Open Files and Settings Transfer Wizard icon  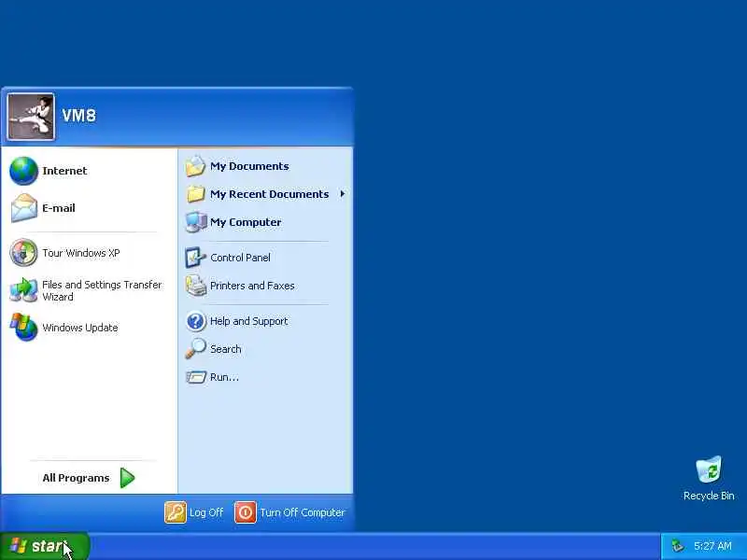[23, 290]
